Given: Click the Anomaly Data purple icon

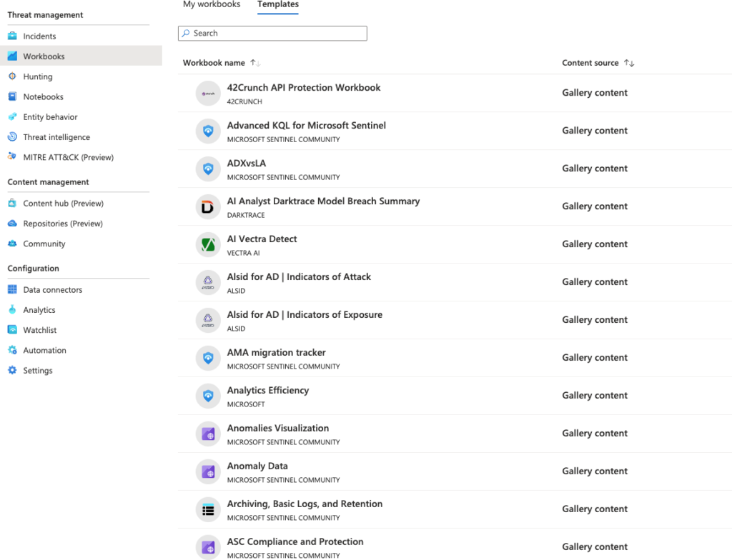Looking at the screenshot, I should pos(208,472).
